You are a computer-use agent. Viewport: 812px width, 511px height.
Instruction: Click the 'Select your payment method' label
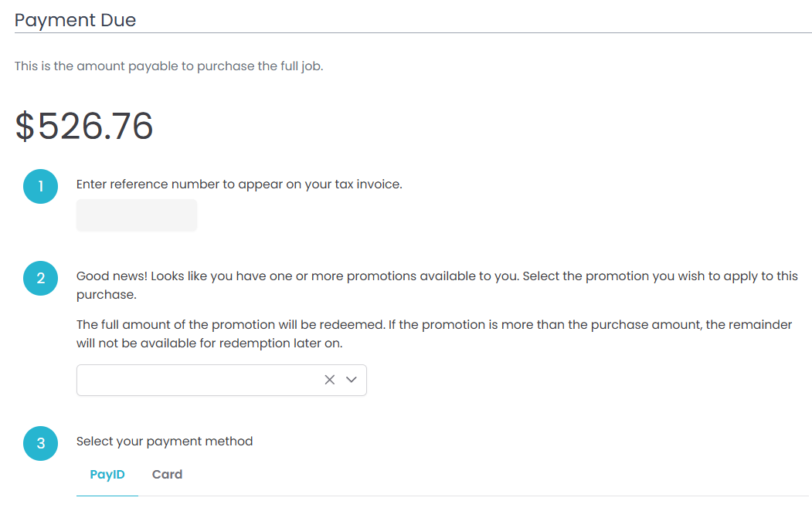[x=165, y=442]
